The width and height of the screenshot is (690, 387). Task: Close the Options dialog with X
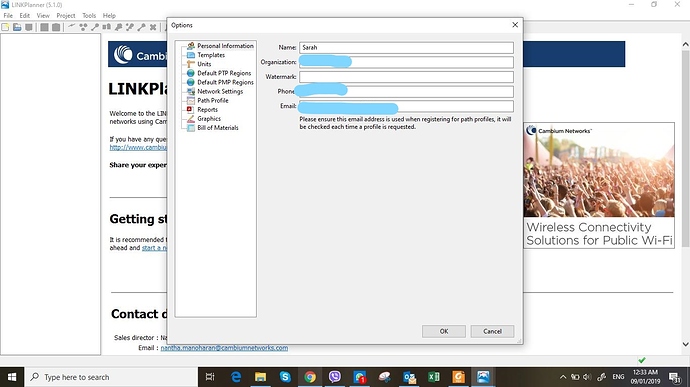pyautogui.click(x=515, y=25)
